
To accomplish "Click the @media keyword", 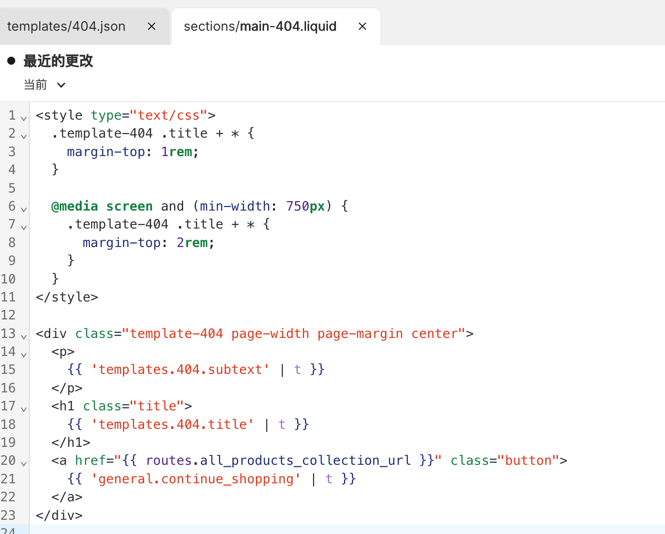I will [75, 206].
